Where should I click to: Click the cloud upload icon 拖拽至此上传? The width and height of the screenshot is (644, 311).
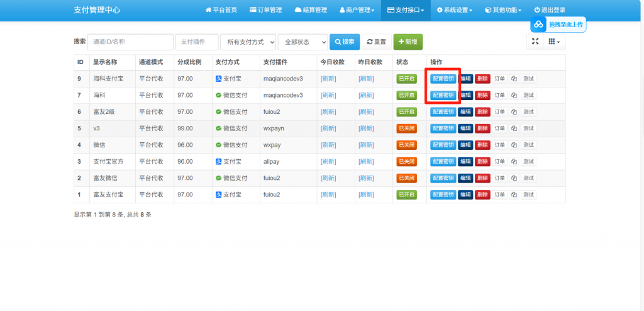(x=538, y=25)
